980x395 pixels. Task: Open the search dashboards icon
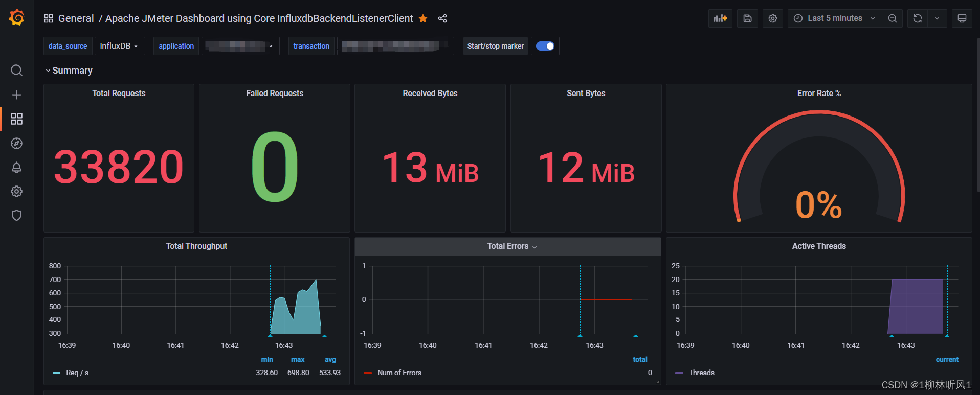[x=16, y=70]
